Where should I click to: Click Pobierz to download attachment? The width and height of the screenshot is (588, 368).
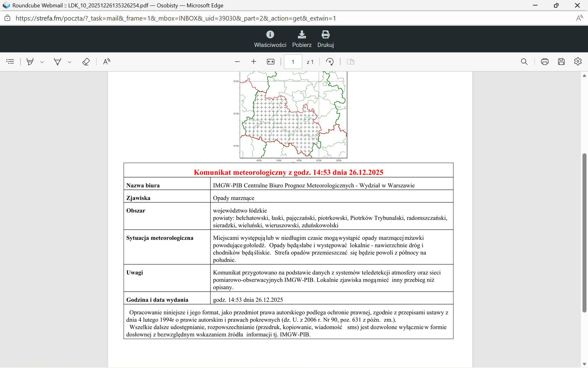point(301,39)
